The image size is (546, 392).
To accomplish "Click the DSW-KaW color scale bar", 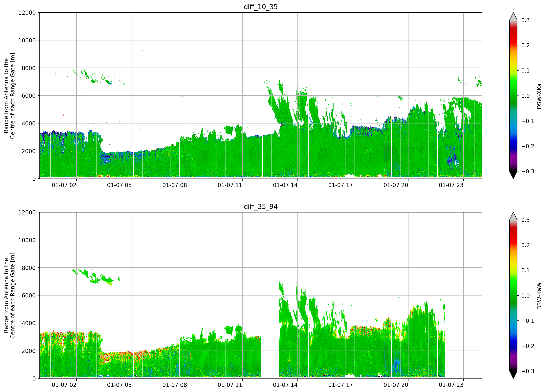I will pyautogui.click(x=513, y=295).
